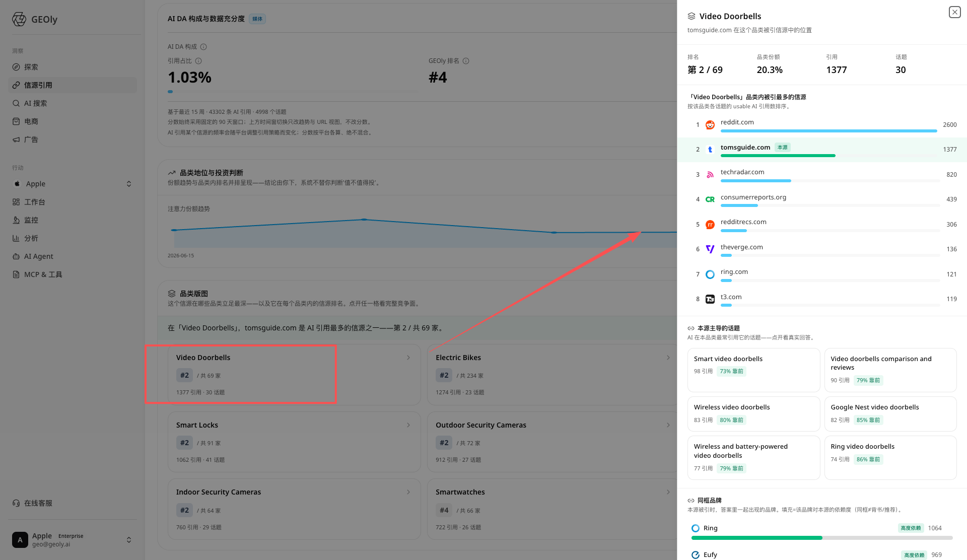
Task: Click the first point on 注意力份额趋势 chart
Action: pyautogui.click(x=174, y=230)
